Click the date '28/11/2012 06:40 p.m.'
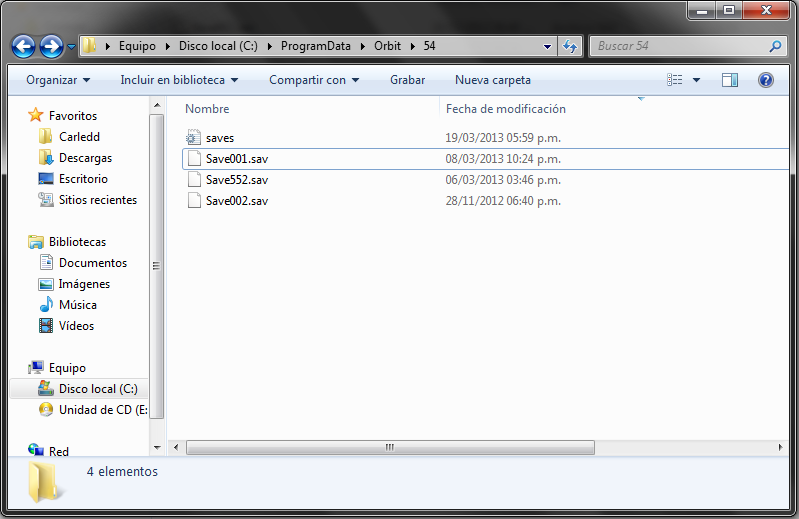The width and height of the screenshot is (799, 519). [x=503, y=201]
